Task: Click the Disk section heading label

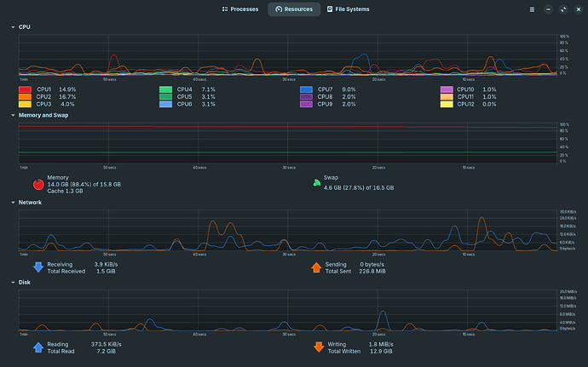Action: point(25,283)
